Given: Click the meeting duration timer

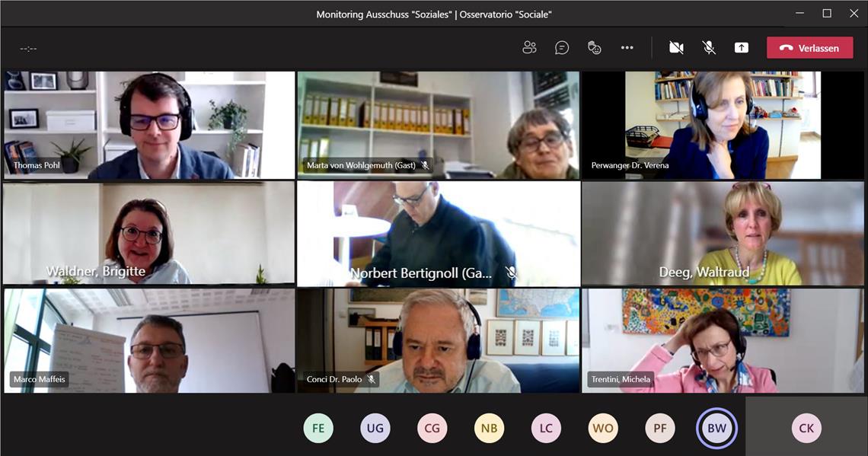Looking at the screenshot, I should coord(28,49).
